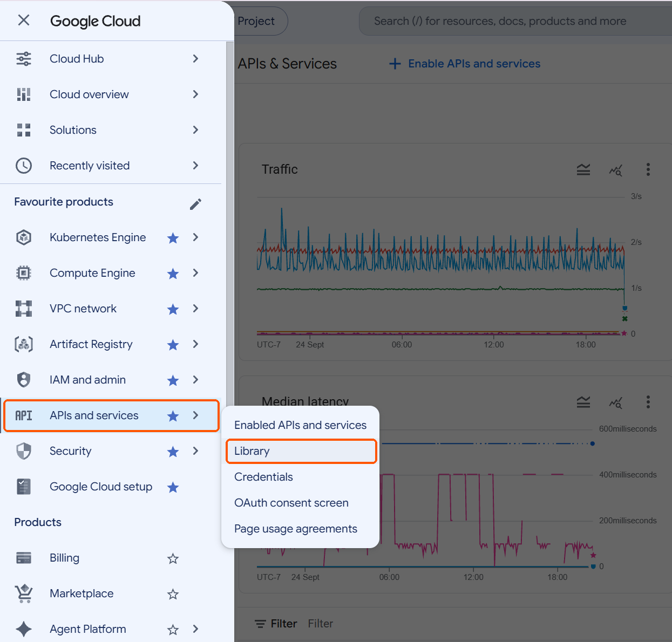Click the search resources input field

click(x=515, y=21)
